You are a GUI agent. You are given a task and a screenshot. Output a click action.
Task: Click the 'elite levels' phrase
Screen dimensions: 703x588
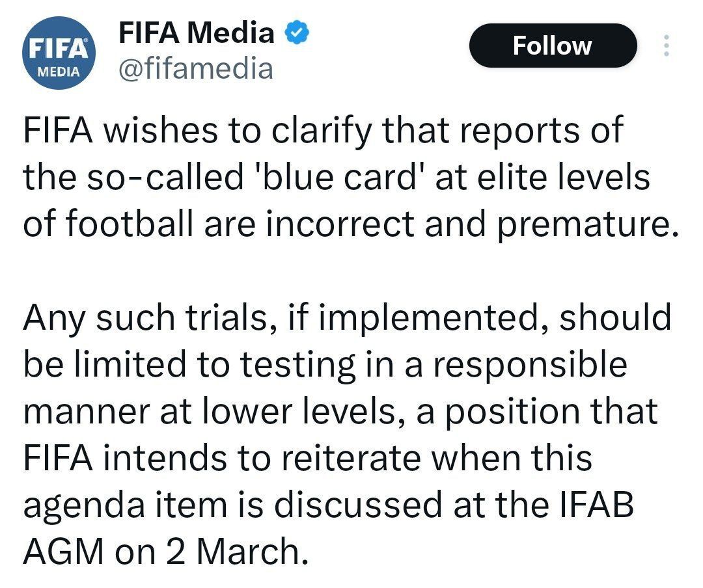point(563,176)
